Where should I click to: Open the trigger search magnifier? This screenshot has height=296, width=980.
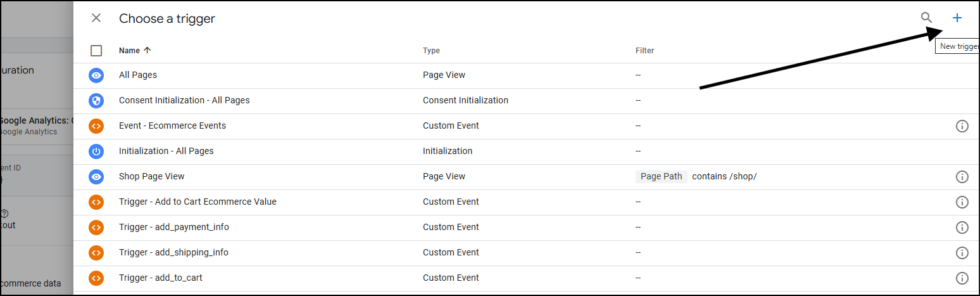[x=926, y=18]
